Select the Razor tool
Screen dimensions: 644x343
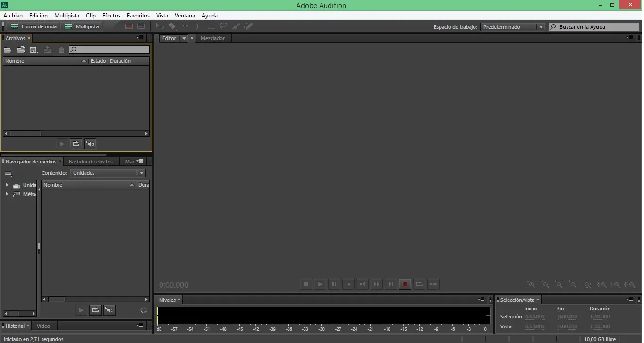173,26
